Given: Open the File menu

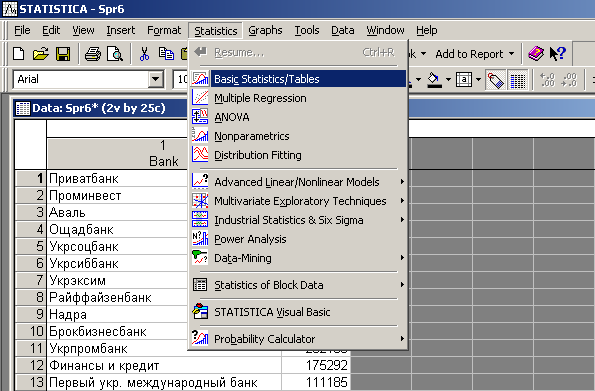Looking at the screenshot, I should pyautogui.click(x=22, y=30).
